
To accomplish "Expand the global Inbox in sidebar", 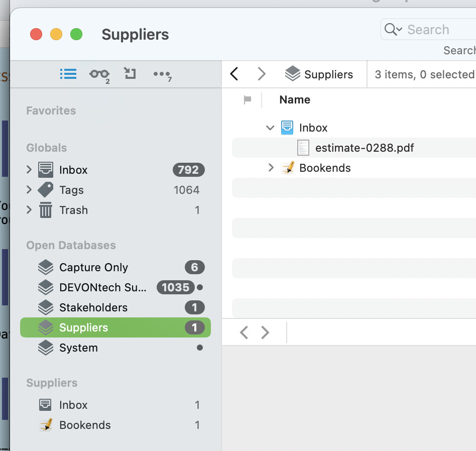I will coord(29,170).
